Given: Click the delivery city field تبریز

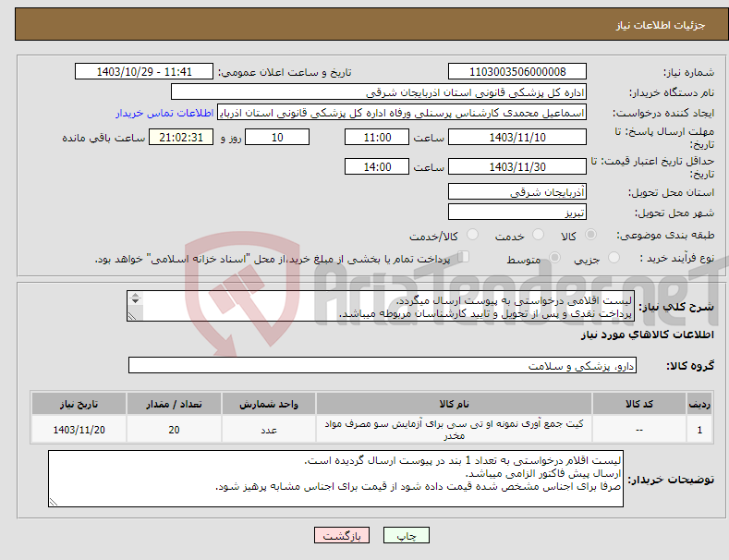Looking at the screenshot, I should click(517, 213).
